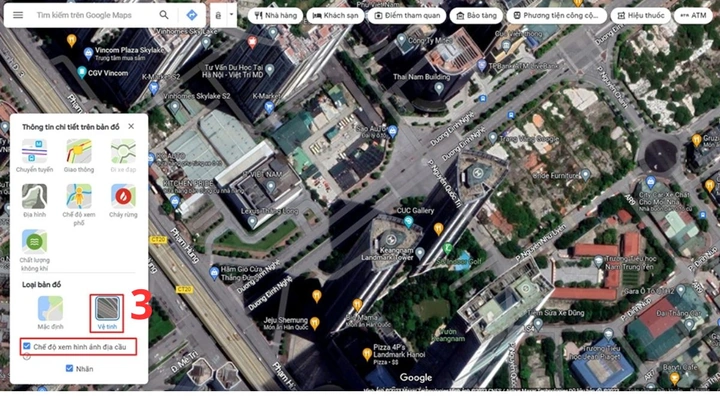The image size is (720, 405).
Task: Open directions with the blue arrow icon
Action: point(191,15)
